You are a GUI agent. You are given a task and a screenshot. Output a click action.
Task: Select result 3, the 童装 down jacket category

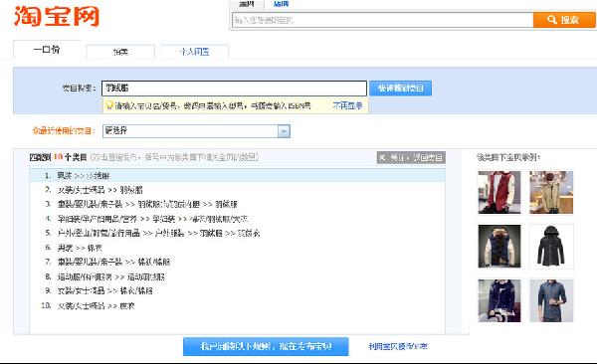coord(237,204)
